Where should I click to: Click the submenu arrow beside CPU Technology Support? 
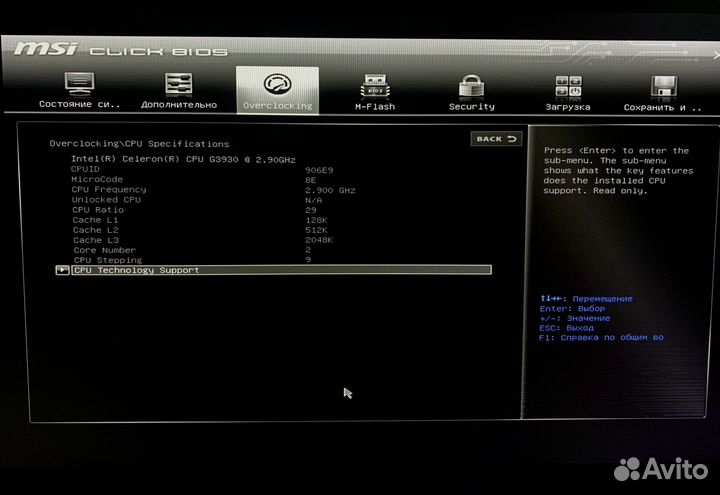[62, 270]
